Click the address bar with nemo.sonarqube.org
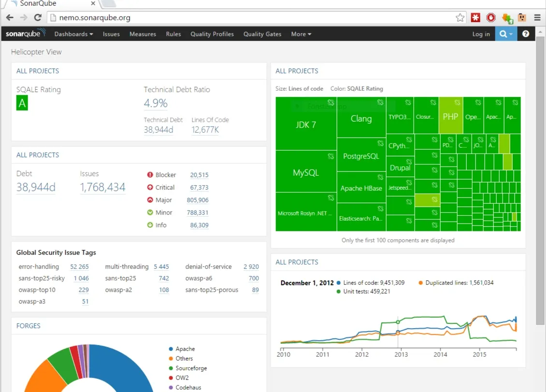Image resolution: width=546 pixels, height=392 pixels. [x=251, y=18]
